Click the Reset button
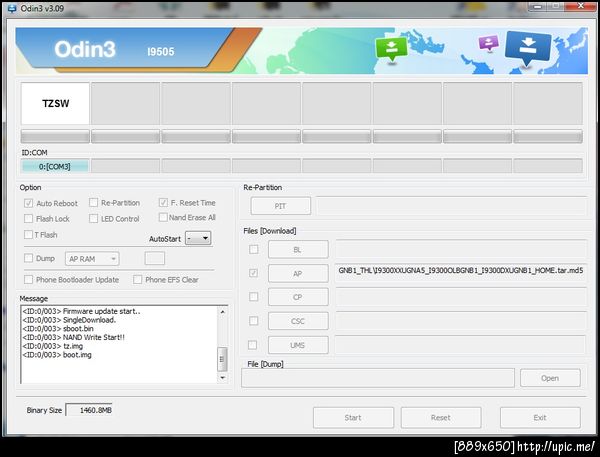This screenshot has width=600, height=457. click(x=441, y=418)
